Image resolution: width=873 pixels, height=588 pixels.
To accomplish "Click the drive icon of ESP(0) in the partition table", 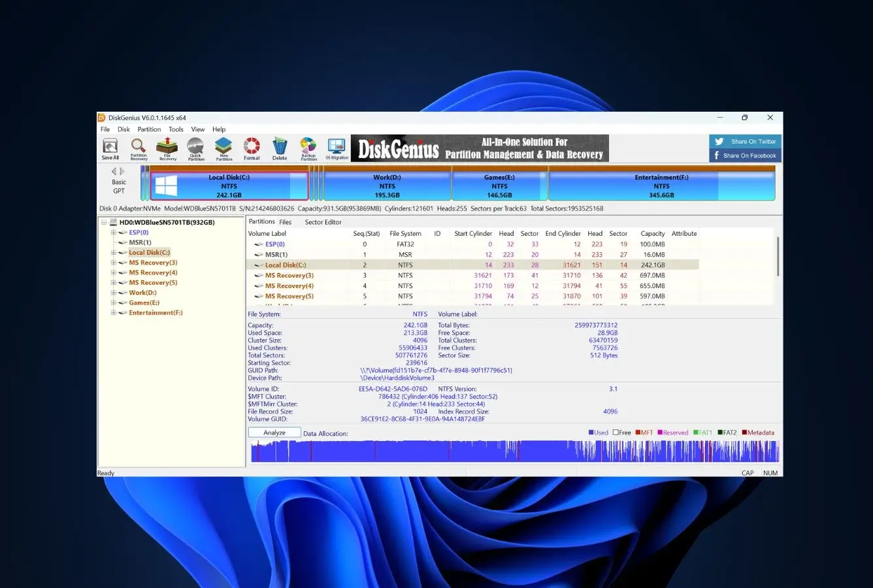I will point(259,244).
